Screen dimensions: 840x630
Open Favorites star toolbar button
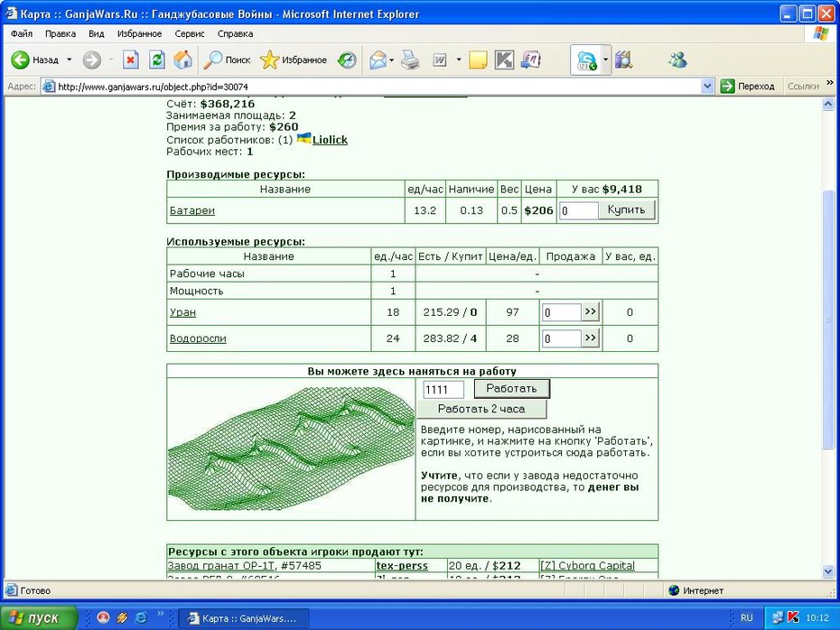pyautogui.click(x=294, y=60)
